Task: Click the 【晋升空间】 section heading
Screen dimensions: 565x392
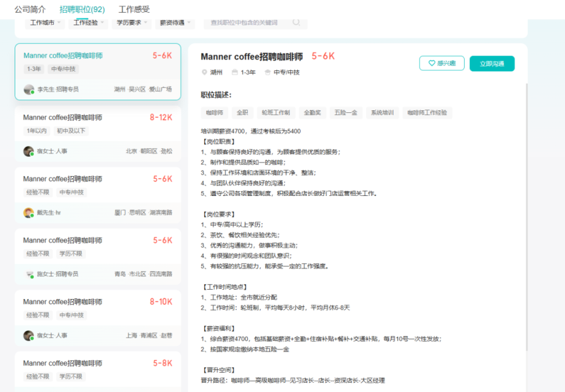Action: point(219,370)
